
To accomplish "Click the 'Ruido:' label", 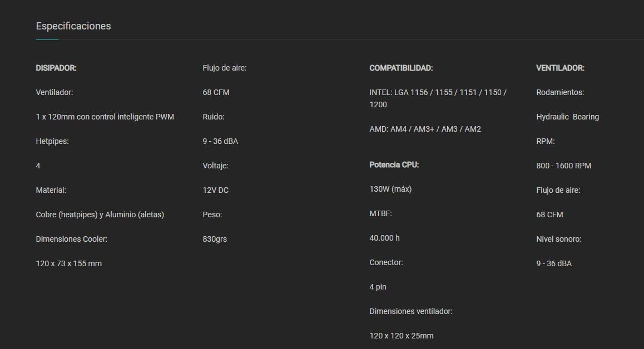I will click(213, 117).
